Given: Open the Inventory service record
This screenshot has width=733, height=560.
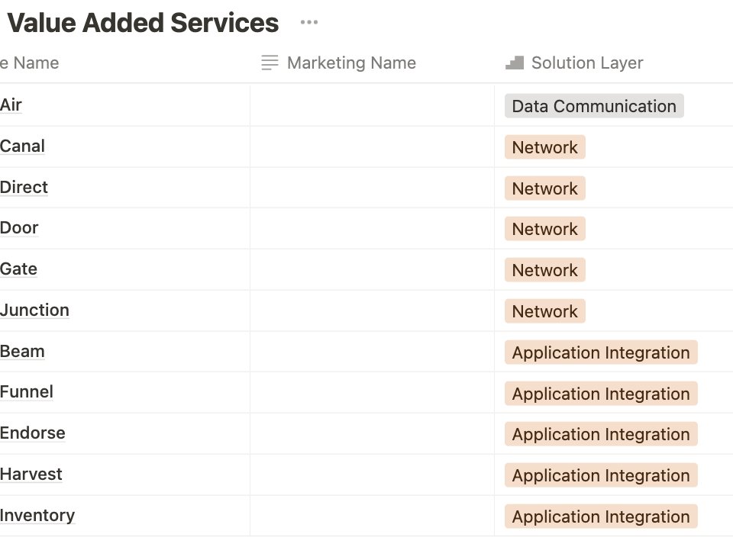Looking at the screenshot, I should pyautogui.click(x=37, y=515).
